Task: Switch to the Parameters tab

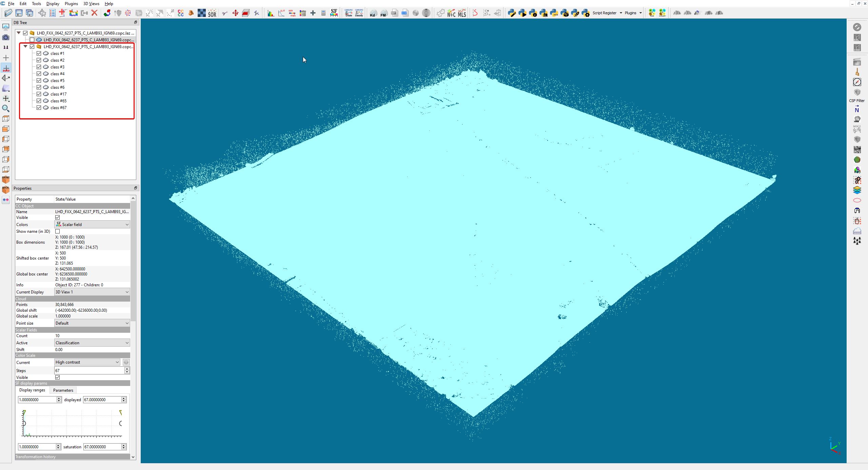Action: (63, 390)
